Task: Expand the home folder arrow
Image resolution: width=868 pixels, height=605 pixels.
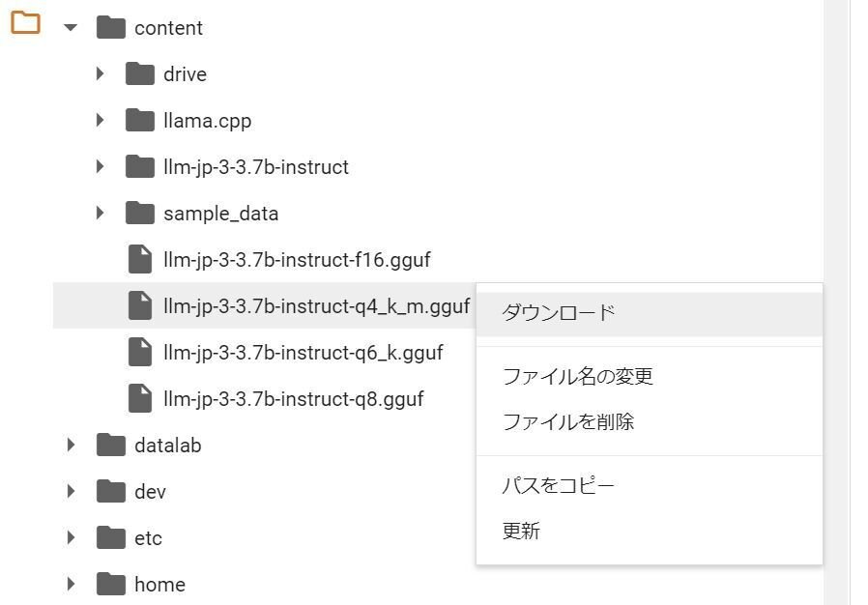Action: [71, 584]
